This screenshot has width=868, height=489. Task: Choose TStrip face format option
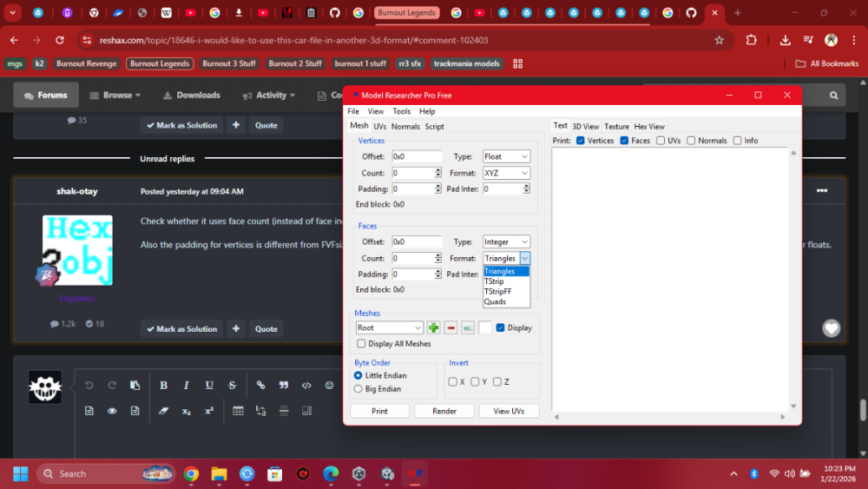[x=507, y=281]
